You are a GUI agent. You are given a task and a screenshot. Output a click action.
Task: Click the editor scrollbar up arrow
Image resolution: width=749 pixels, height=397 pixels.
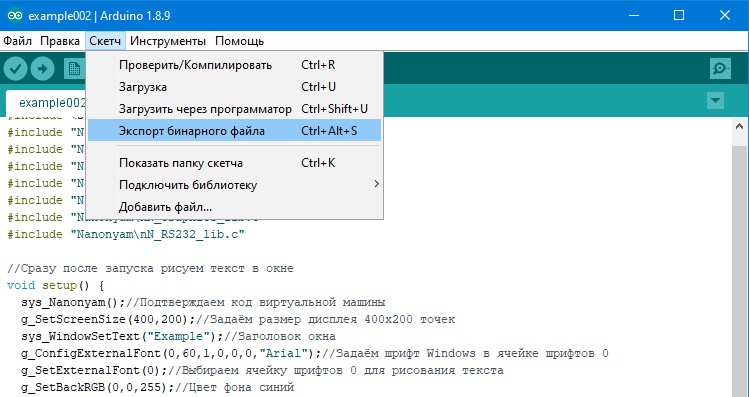(739, 126)
